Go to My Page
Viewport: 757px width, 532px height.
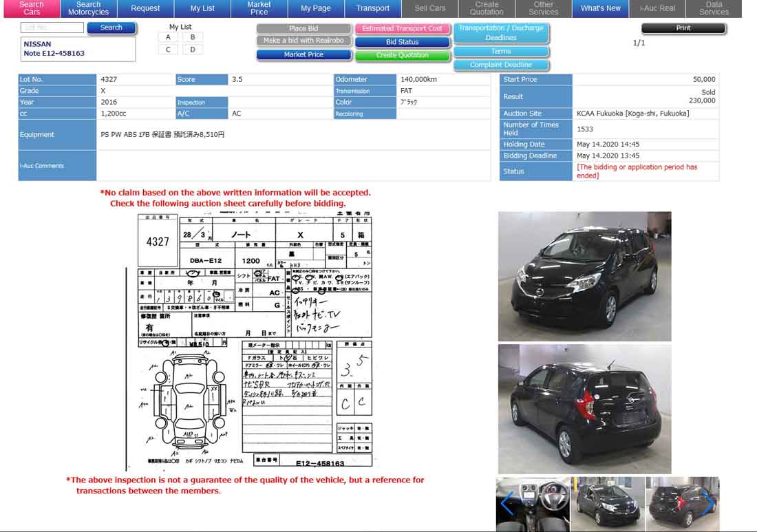pyautogui.click(x=316, y=8)
